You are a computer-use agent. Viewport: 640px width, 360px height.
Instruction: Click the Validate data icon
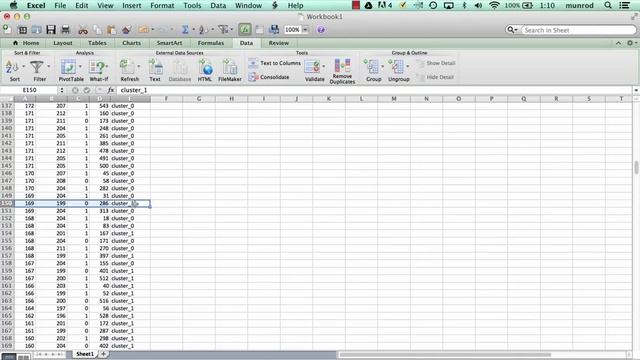tap(312, 67)
